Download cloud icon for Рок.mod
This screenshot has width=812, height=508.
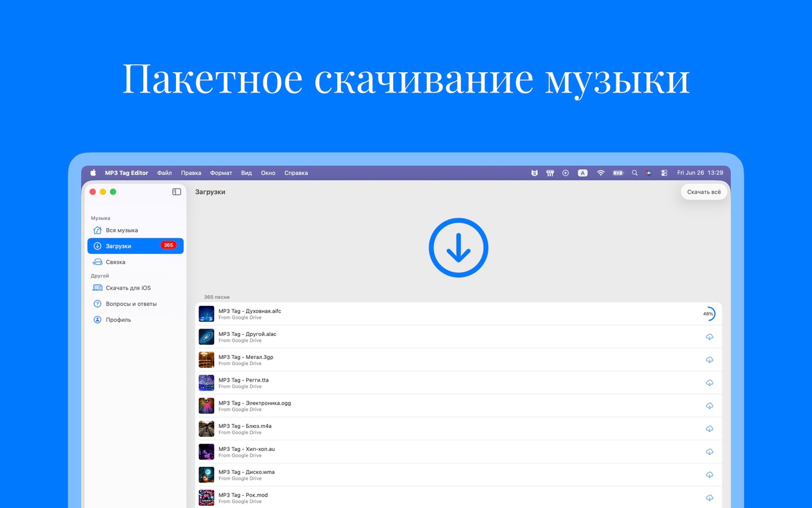709,498
